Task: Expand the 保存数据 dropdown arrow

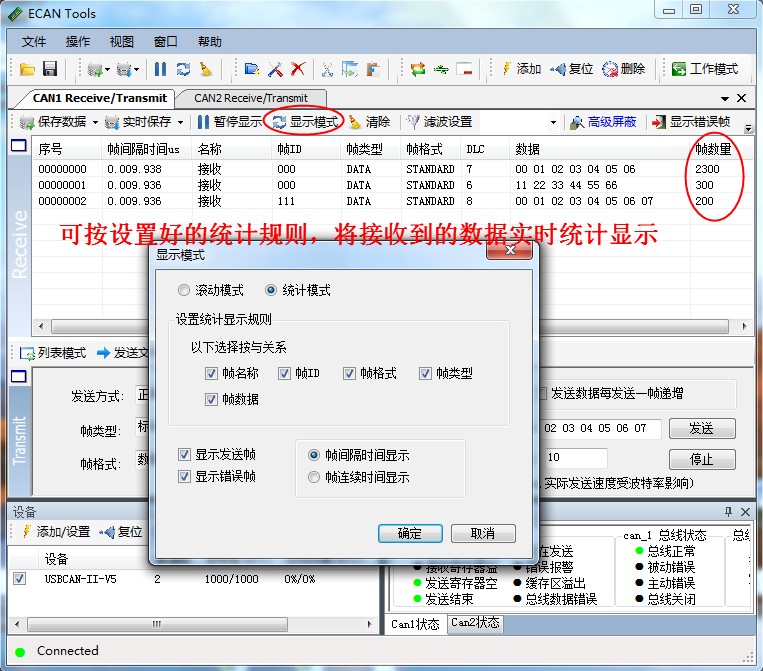Action: [96, 123]
